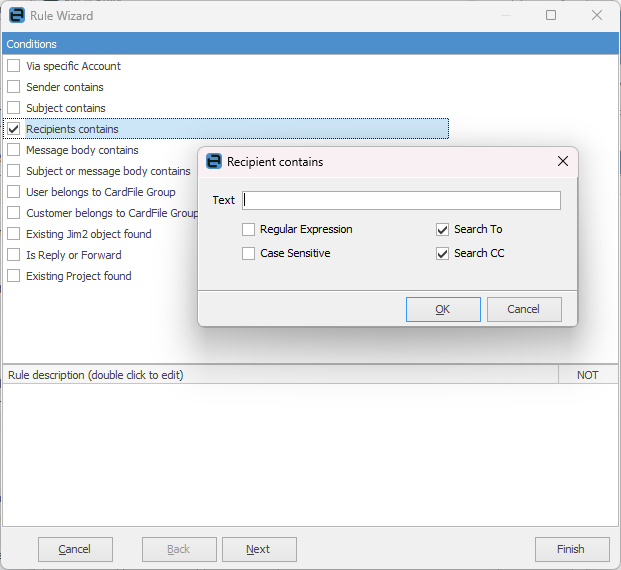Image resolution: width=621 pixels, height=570 pixels.
Task: Check the Via specific Account checkbox
Action: (x=13, y=66)
